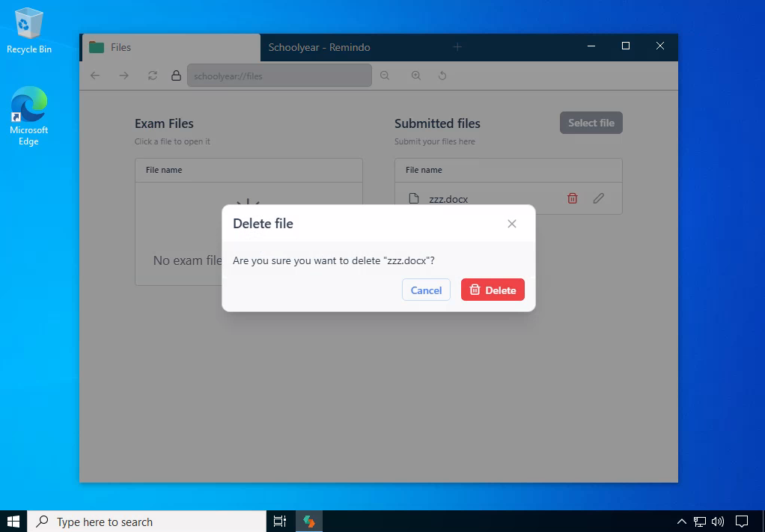The image size is (765, 532).
Task: Click the trash icon next to zzz.docx
Action: pyautogui.click(x=573, y=198)
